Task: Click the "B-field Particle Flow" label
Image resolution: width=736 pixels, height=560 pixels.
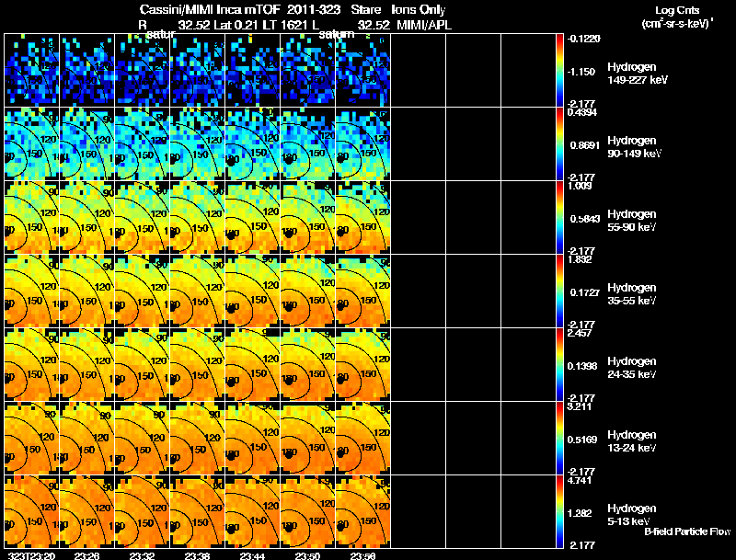Action: point(687,531)
